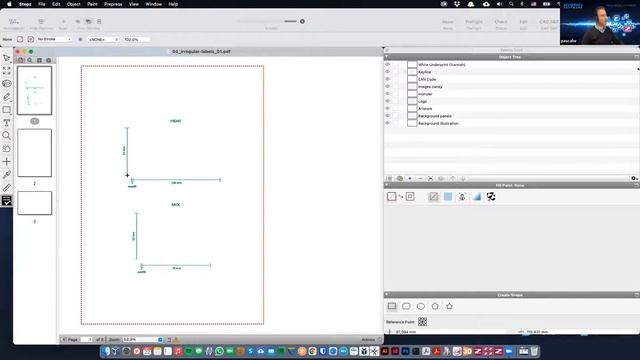The image size is (640, 360).
Task: Hide the Artwork layer
Action: [388, 109]
